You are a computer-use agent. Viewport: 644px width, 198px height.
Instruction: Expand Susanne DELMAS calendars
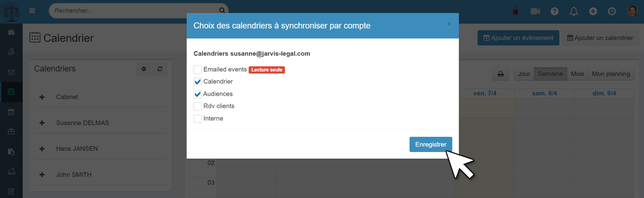(42, 123)
